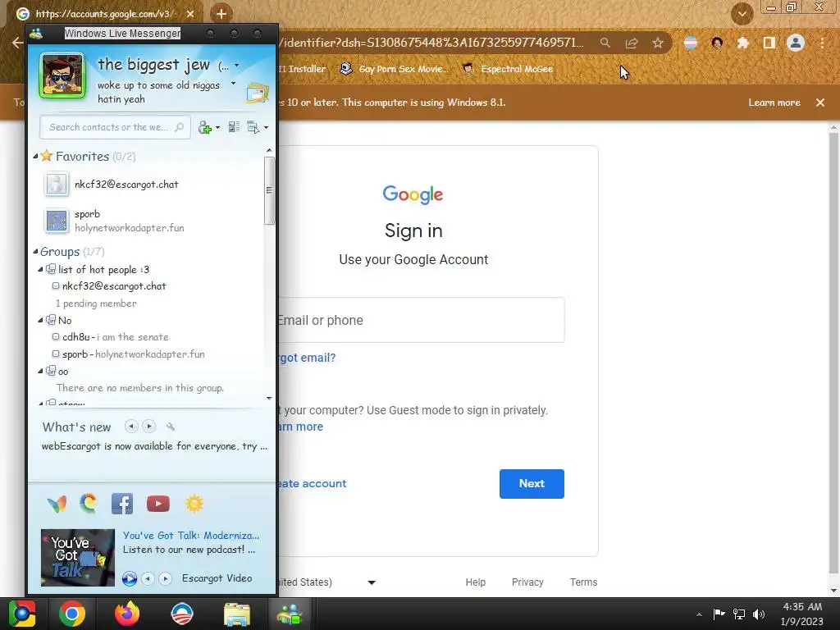Image resolution: width=840 pixels, height=630 pixels.
Task: Click Chrome zoom magnifier in address bar
Action: pyautogui.click(x=605, y=43)
